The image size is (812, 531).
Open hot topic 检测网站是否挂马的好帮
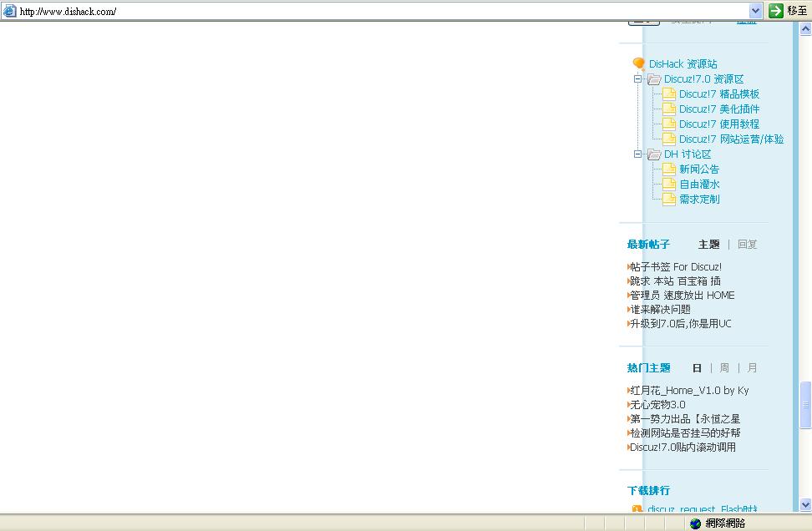(685, 433)
